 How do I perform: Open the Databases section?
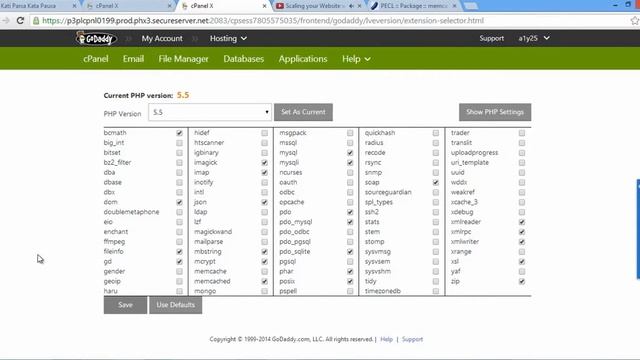point(244,59)
